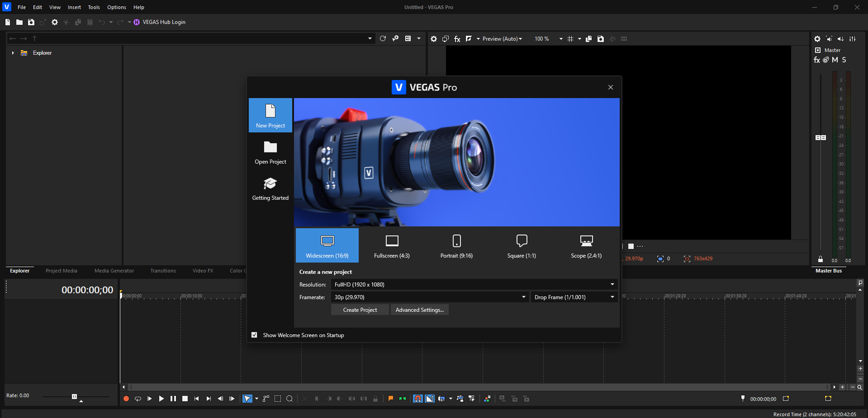Image resolution: width=868 pixels, height=418 pixels.
Task: Open Video Output FX icon in preview
Action: coord(457,39)
